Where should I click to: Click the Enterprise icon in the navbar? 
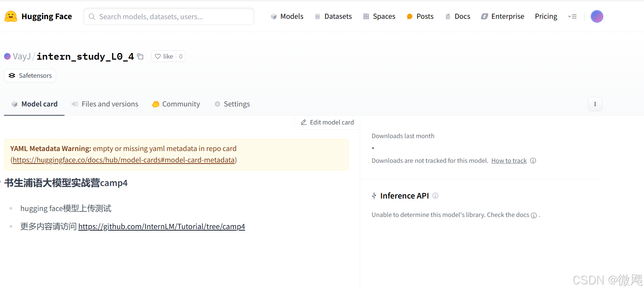[484, 17]
